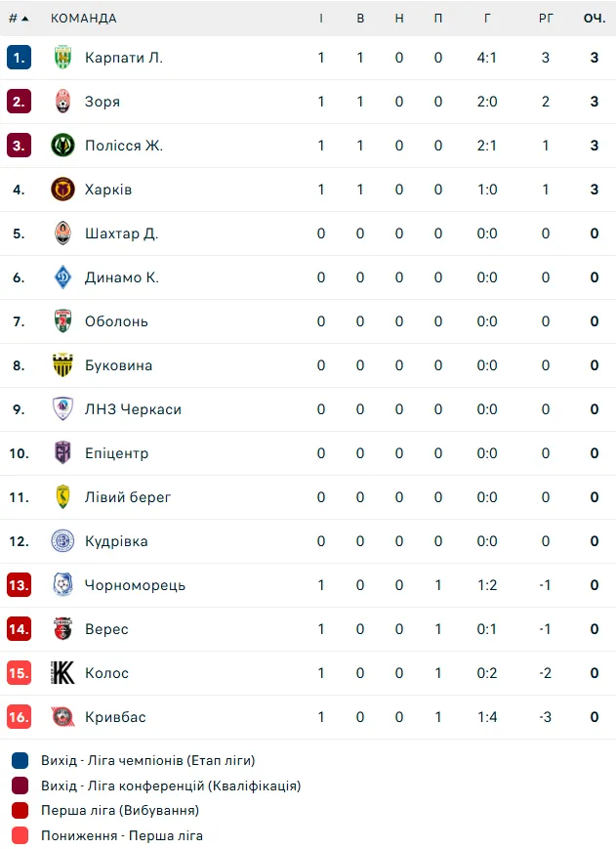This screenshot has height=849, width=616.
Task: Open the Колос K-shaped logo
Action: tap(62, 672)
